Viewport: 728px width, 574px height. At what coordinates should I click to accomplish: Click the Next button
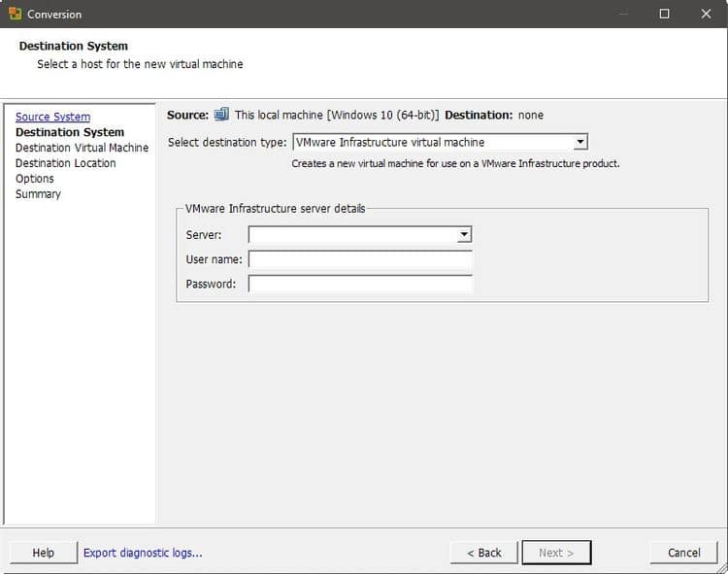(x=557, y=553)
